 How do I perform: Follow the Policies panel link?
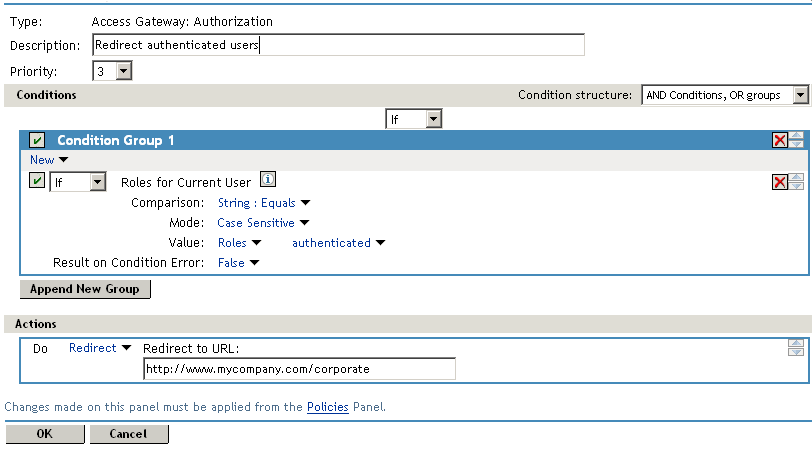click(x=328, y=407)
